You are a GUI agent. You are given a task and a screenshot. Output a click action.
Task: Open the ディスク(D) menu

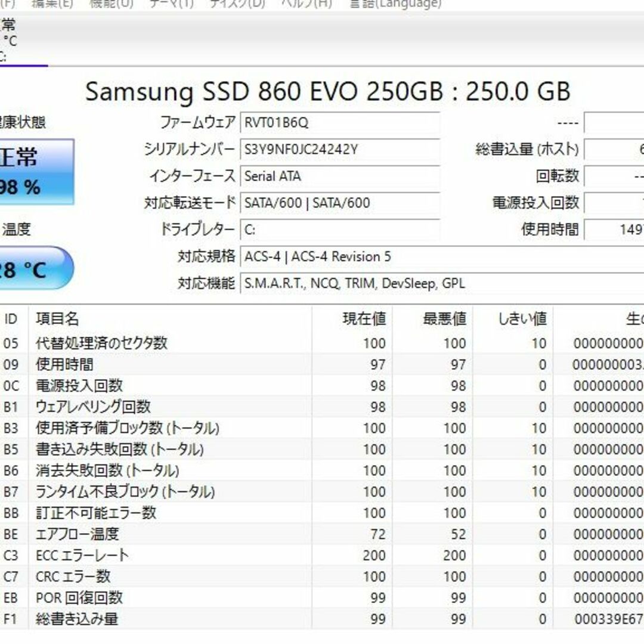(237, 4)
